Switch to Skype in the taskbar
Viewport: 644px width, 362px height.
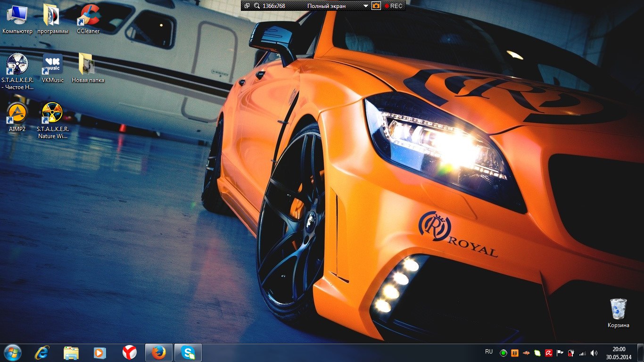click(x=188, y=353)
